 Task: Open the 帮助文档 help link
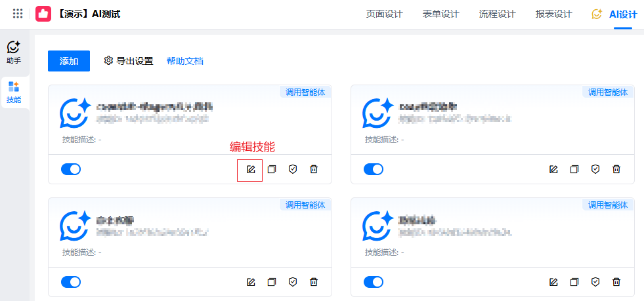click(x=184, y=61)
